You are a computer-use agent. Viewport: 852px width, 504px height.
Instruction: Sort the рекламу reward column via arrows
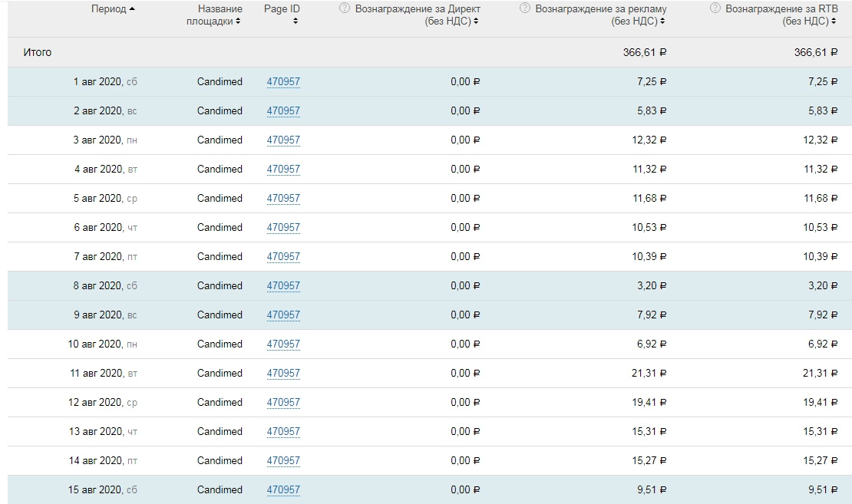point(662,21)
